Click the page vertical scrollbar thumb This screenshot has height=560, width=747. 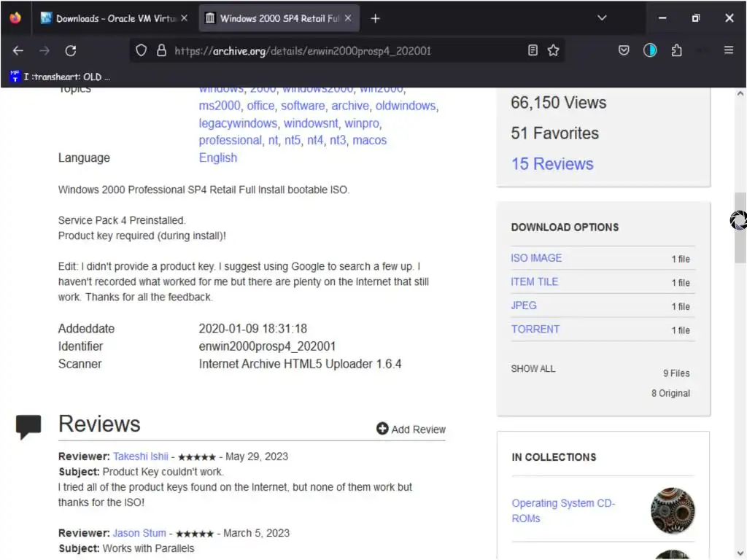740,227
